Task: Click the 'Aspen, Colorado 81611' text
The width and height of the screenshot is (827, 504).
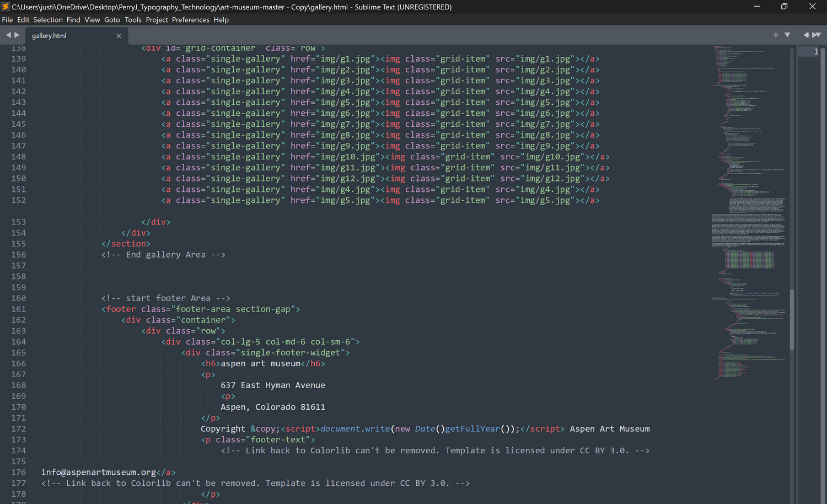Action: point(273,408)
